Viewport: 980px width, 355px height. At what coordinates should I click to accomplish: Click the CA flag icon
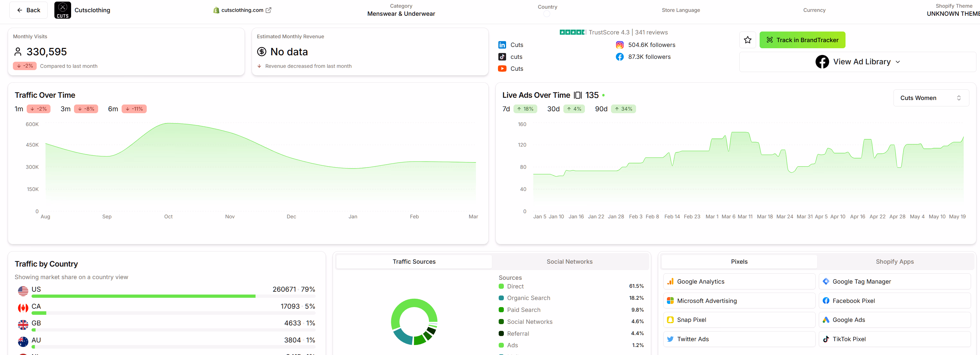pos(23,308)
